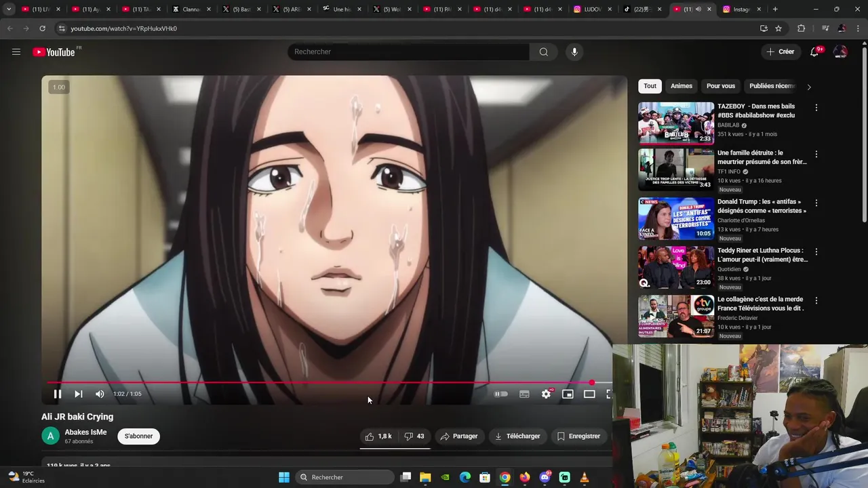Image resolution: width=868 pixels, height=488 pixels.
Task: Pause the video
Action: pos(58,394)
